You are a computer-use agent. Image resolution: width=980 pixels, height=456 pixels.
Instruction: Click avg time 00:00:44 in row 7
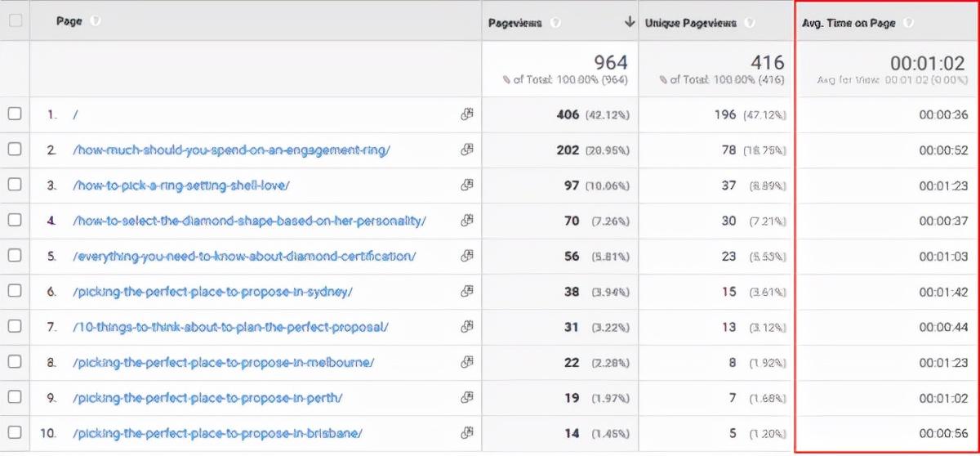[x=943, y=327]
